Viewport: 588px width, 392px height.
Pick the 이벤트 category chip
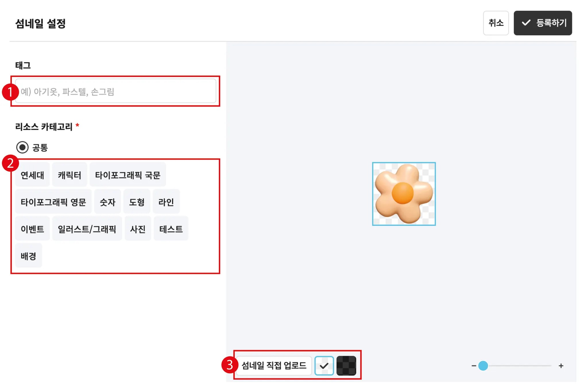32,229
